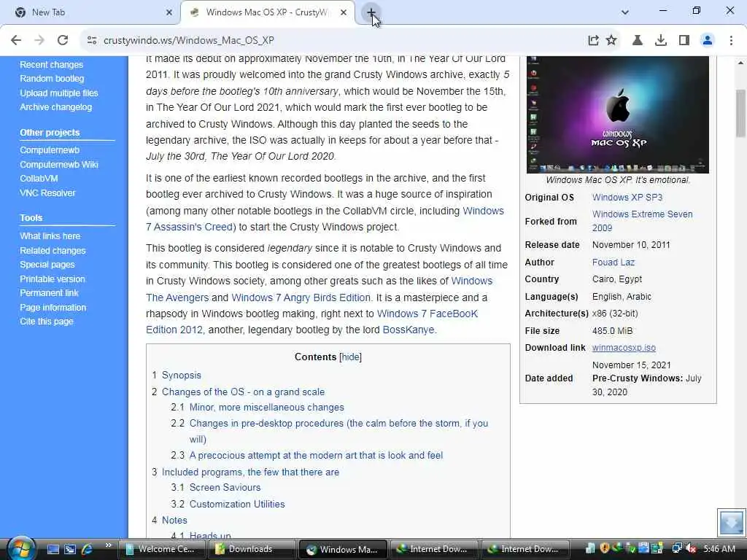Open Special pages link
747x560 pixels.
[47, 265]
